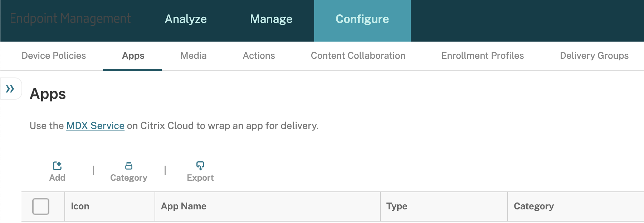Open the Category toolbar button
This screenshot has width=644, height=223.
click(x=128, y=171)
